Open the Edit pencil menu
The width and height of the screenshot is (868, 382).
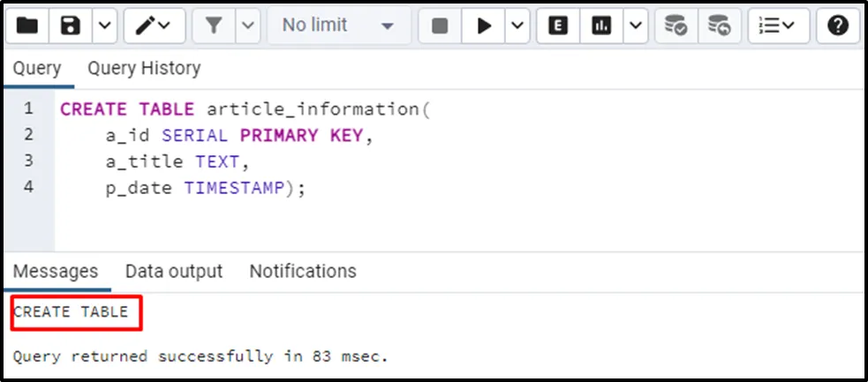pos(154,26)
